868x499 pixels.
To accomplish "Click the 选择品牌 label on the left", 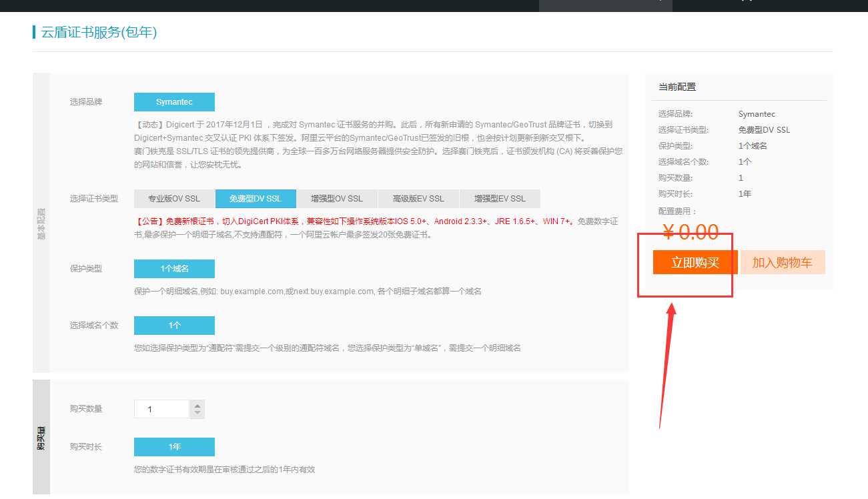I will coord(86,102).
